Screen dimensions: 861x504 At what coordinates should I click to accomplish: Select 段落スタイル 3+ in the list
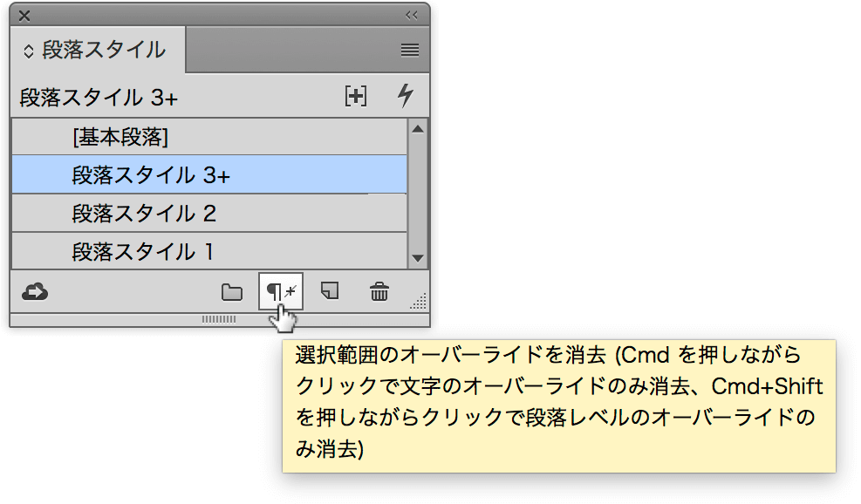[x=209, y=174]
